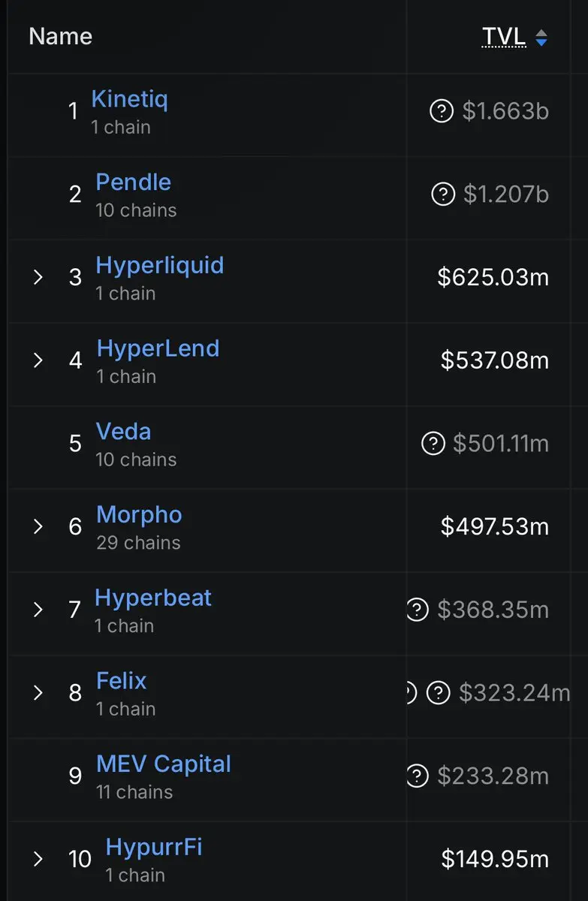Viewport: 588px width, 901px height.
Task: Open the Pendle protocol link
Action: point(133,182)
